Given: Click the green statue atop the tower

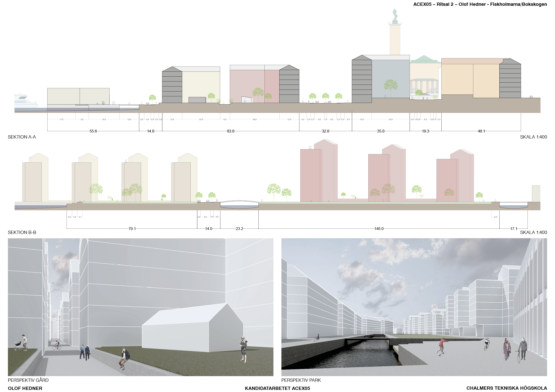Looking at the screenshot, I should pos(395,16).
